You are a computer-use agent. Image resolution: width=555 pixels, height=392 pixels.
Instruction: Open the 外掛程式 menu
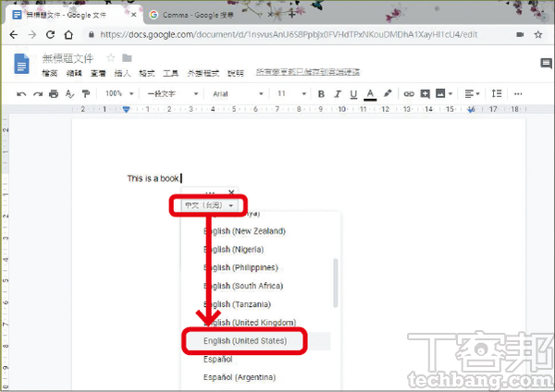click(x=203, y=73)
